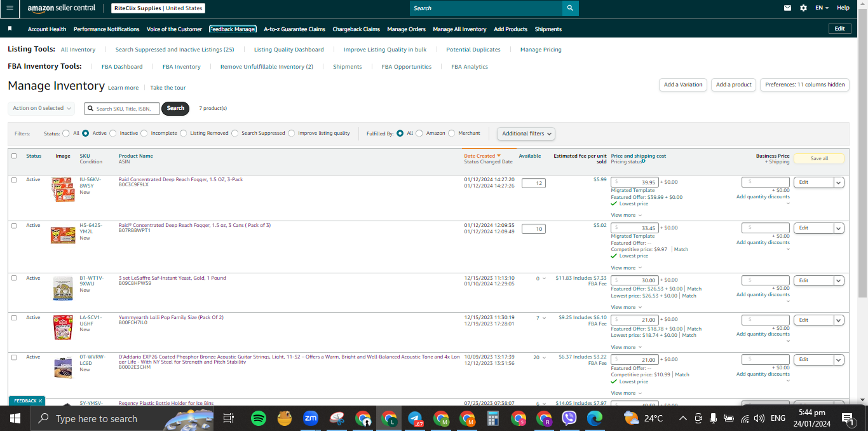Expand View more under the 39.95 price
This screenshot has height=431, width=868.
(626, 215)
